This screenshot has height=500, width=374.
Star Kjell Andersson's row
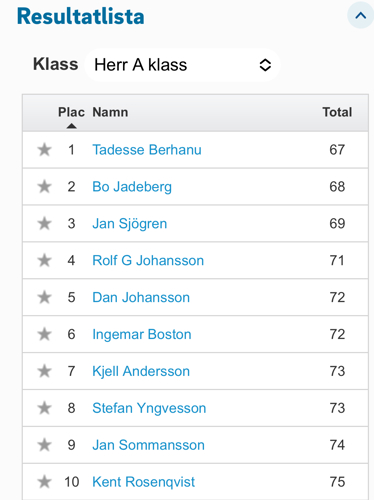[44, 371]
